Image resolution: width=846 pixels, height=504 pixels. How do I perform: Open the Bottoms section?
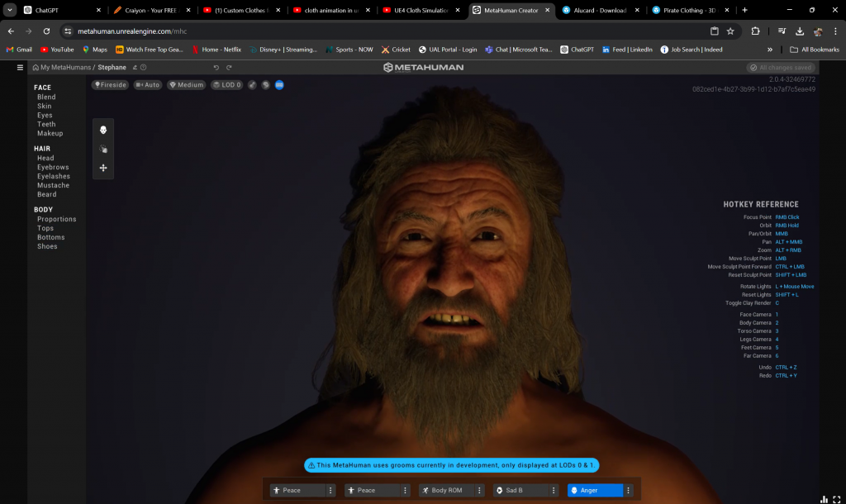(x=50, y=237)
